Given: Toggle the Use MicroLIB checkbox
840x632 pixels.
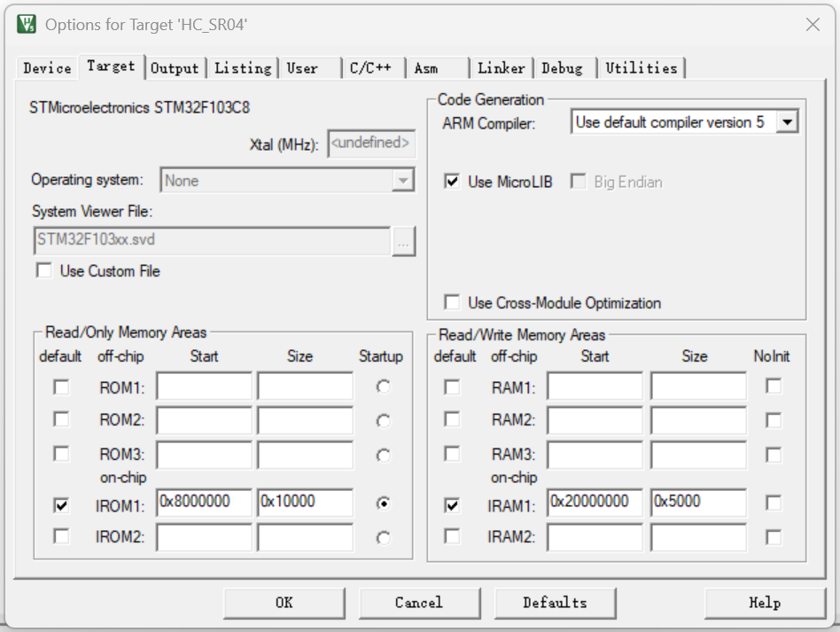Looking at the screenshot, I should pos(452,181).
